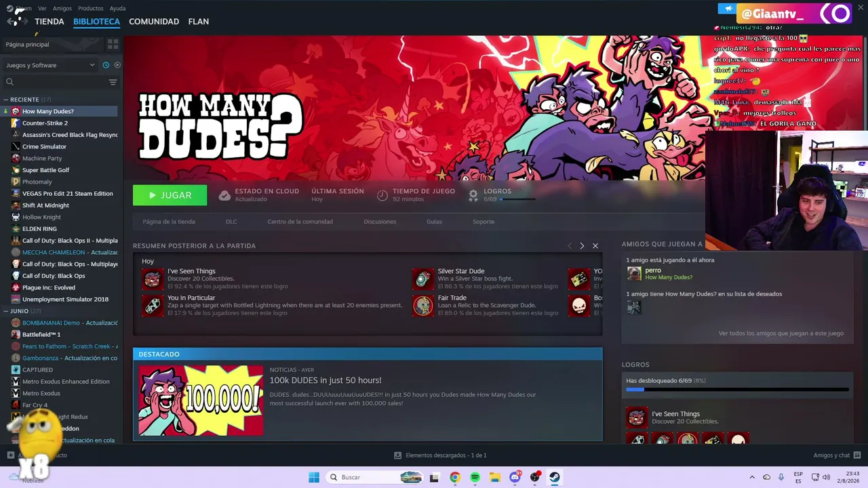Screen dimensions: 868x488
Task: Click the Silver Star Dude achievement icon
Action: click(x=423, y=279)
